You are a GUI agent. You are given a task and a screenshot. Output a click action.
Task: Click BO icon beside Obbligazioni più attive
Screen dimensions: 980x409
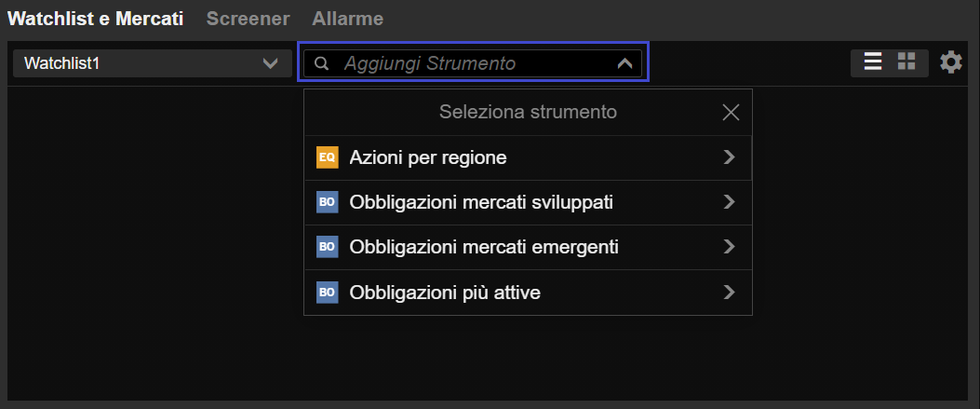(x=327, y=292)
